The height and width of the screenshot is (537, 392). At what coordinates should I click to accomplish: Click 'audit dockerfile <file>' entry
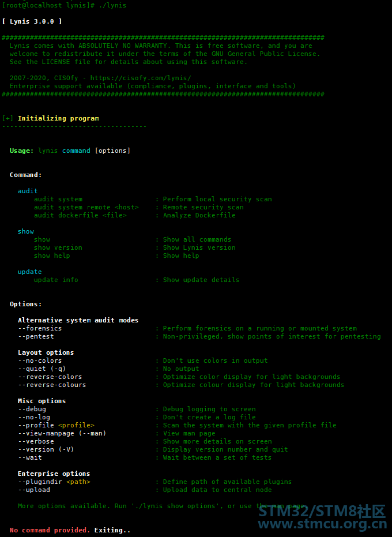(x=80, y=215)
